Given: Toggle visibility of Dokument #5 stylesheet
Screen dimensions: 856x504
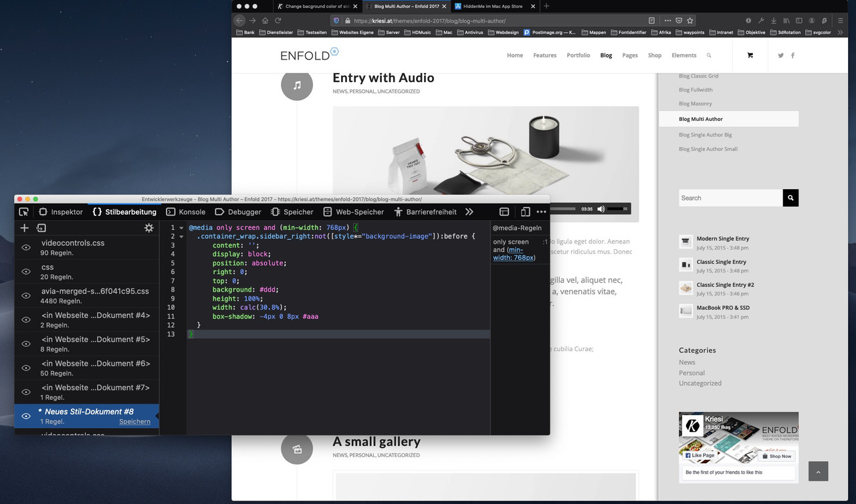Looking at the screenshot, I should (x=26, y=344).
